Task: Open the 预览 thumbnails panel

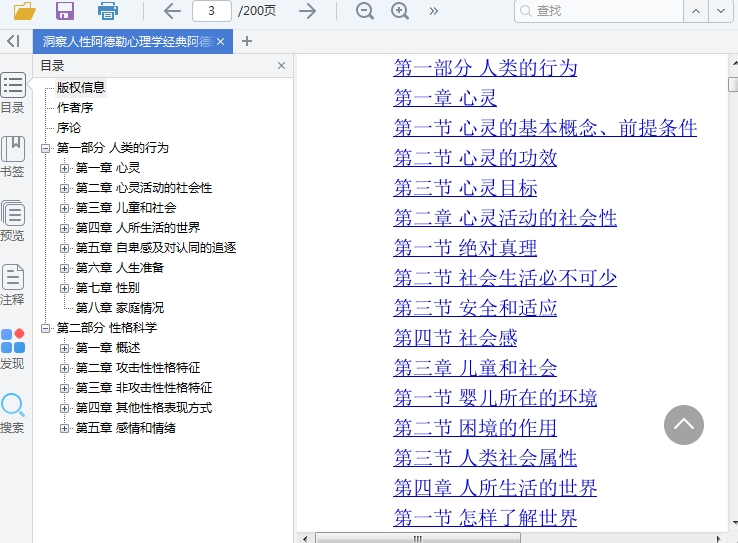Action: [13, 221]
